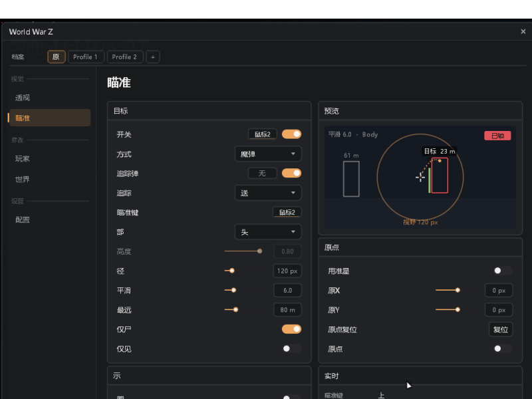Disable the 追踪弹 toggle

[x=291, y=174]
